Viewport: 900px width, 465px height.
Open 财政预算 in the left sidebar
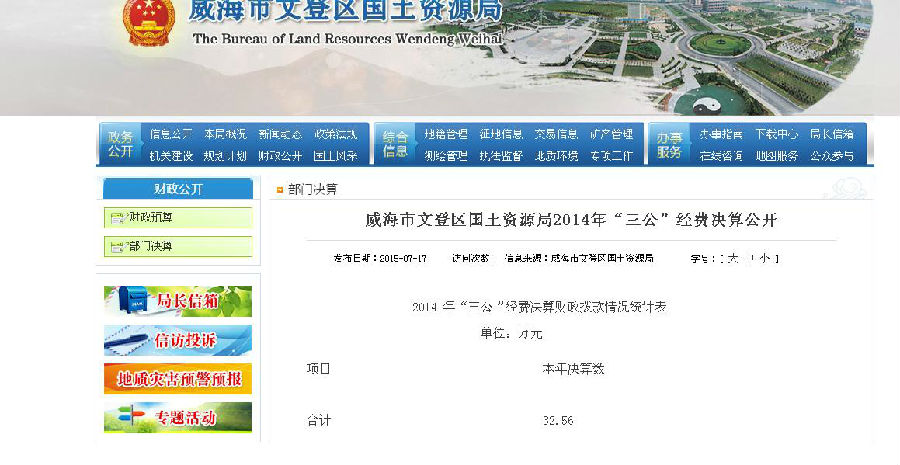(x=151, y=217)
